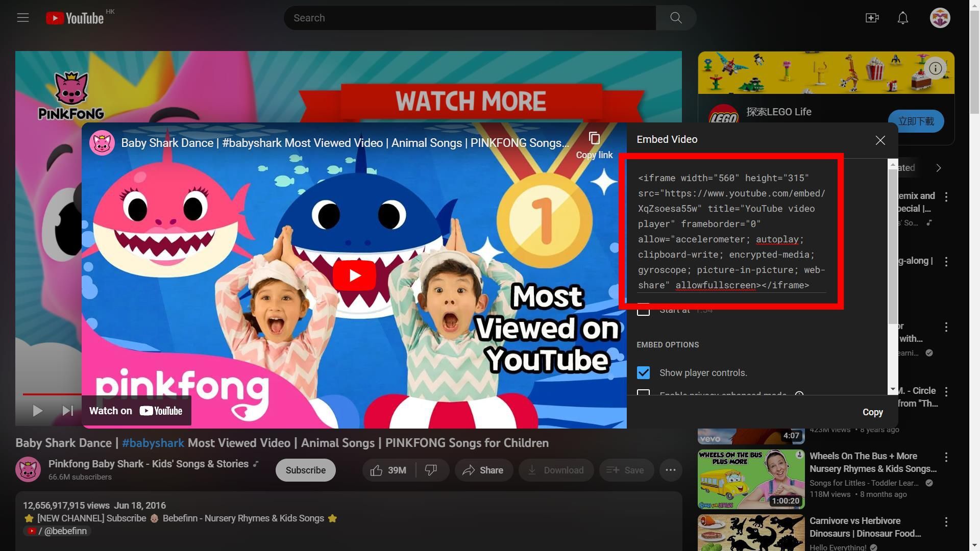Go to the YouTube home logo

75,18
